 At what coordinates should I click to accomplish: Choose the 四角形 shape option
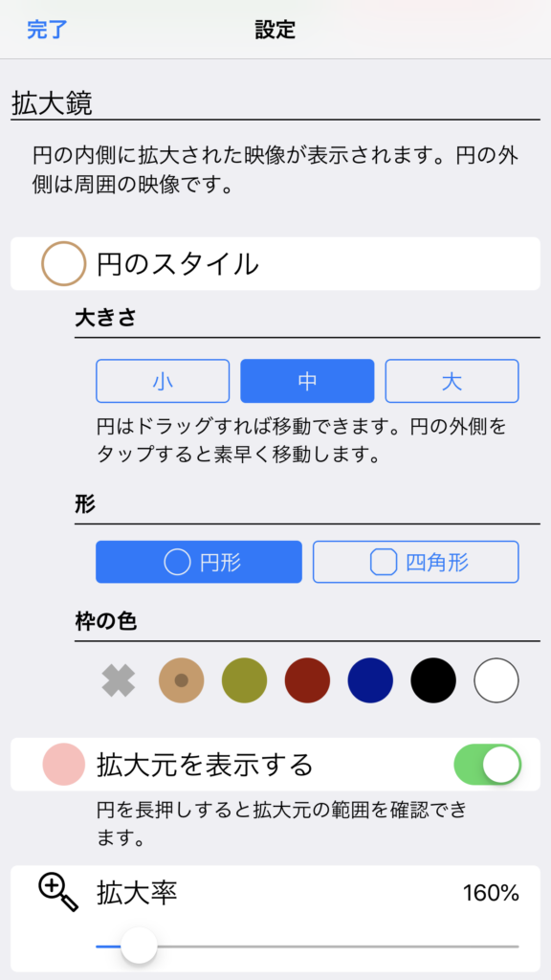416,562
